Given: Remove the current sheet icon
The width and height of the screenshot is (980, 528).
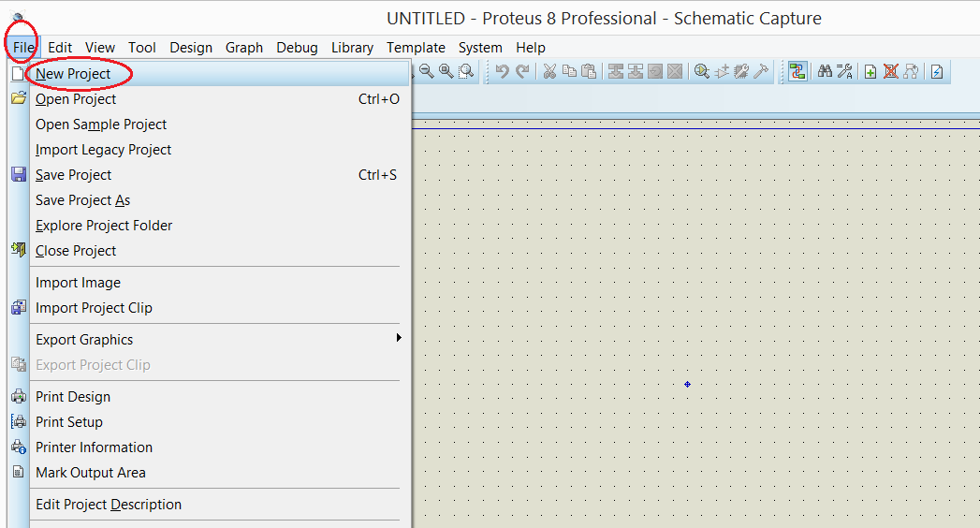Looking at the screenshot, I should coord(891,71).
